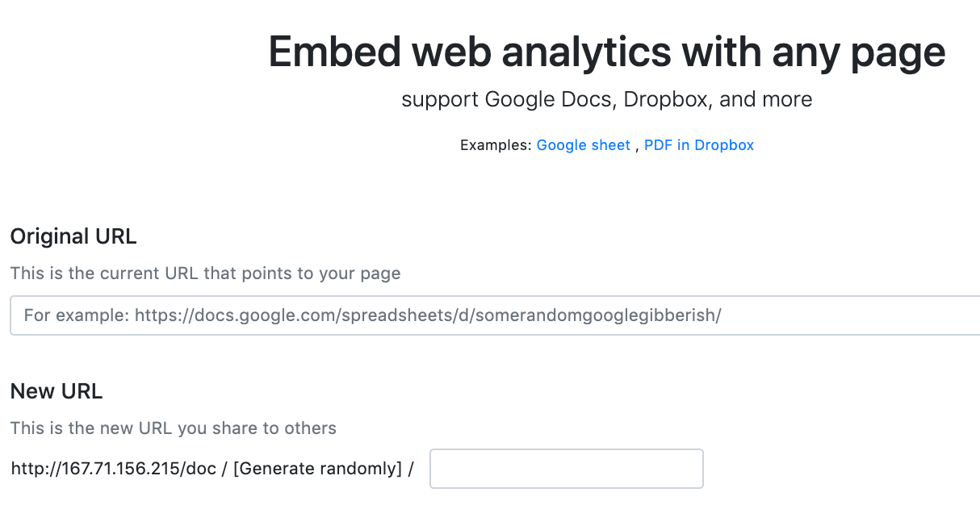Click the "Original URL" section label
The width and height of the screenshot is (980, 505).
(73, 236)
